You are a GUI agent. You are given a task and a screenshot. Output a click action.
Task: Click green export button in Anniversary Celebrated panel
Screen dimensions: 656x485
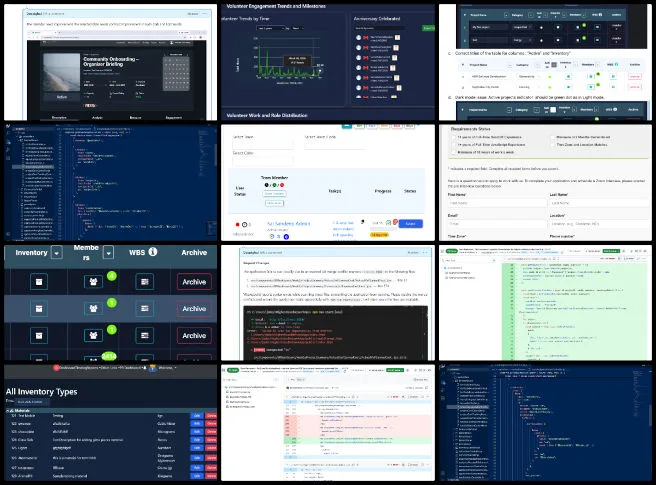click(x=428, y=28)
